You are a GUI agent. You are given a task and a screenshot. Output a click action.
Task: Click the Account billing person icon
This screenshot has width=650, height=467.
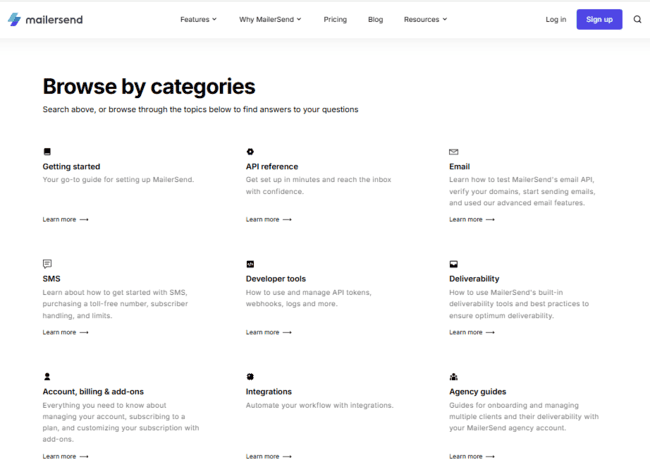click(47, 376)
